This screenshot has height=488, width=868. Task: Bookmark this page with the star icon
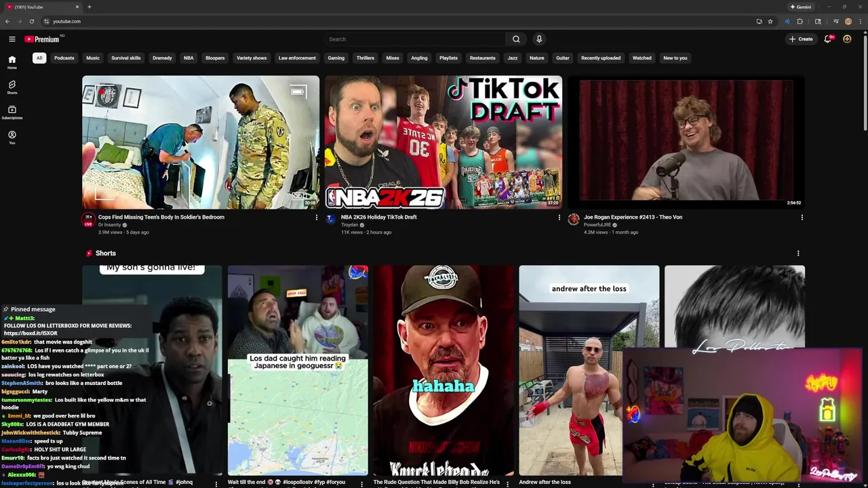tap(770, 21)
